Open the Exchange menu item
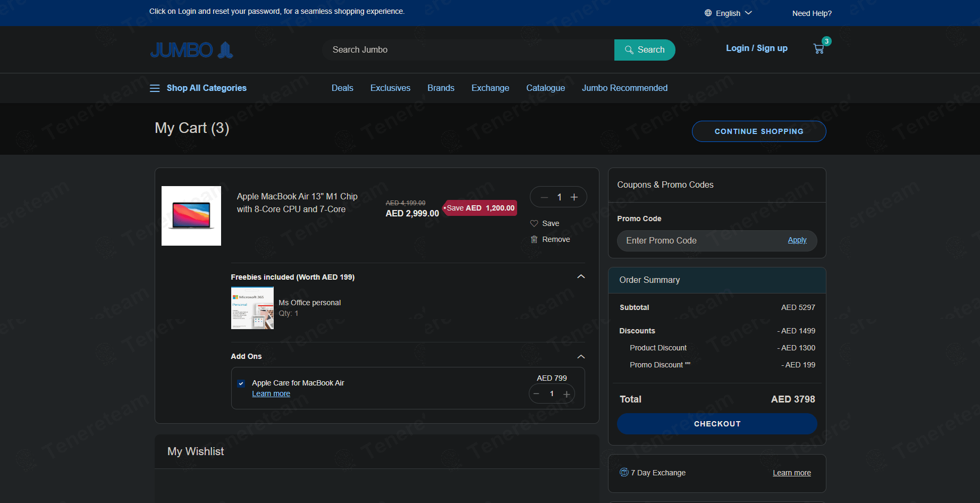The height and width of the screenshot is (503, 980). tap(490, 88)
